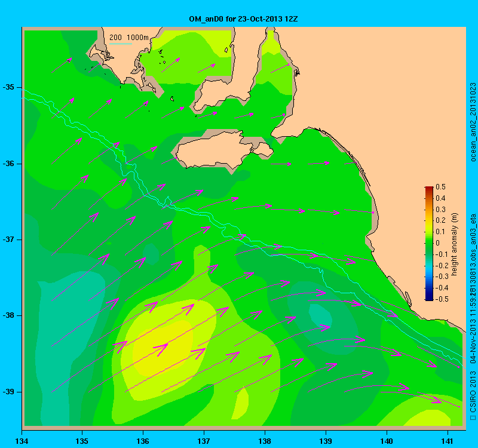Click the '139' longitude axis label
Screen dimensions: 478x448
326,441
